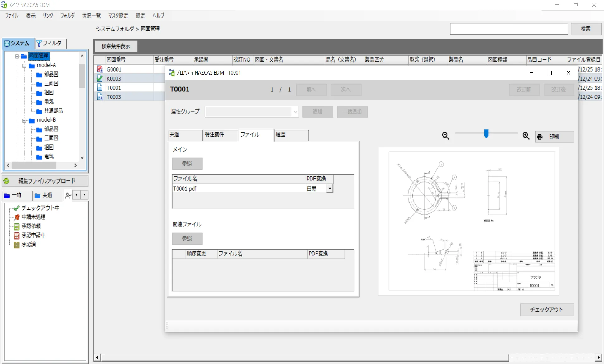Click the 検索条件表示 button
The width and height of the screenshot is (604, 364).
[x=116, y=46]
